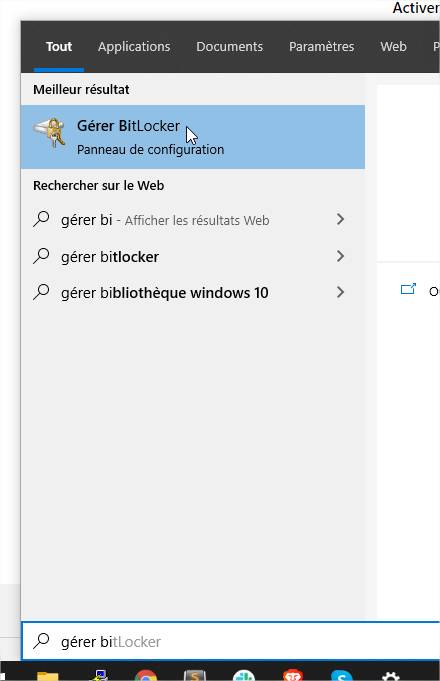This screenshot has height=681, width=440.
Task: Expand the "gérer bitlocker" suggestion chevron
Action: (340, 256)
